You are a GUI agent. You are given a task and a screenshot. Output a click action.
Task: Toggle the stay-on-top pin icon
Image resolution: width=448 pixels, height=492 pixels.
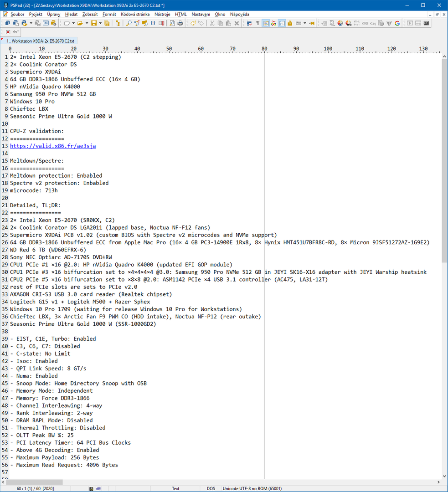312,23
